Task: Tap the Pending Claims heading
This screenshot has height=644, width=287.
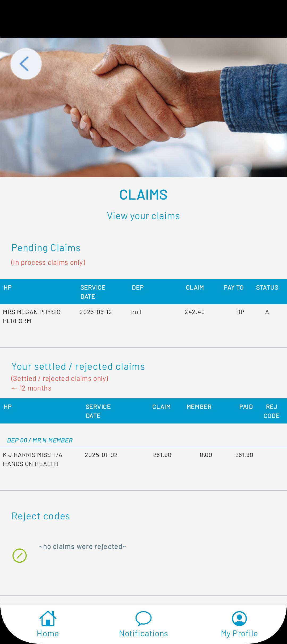Action: pos(46,248)
